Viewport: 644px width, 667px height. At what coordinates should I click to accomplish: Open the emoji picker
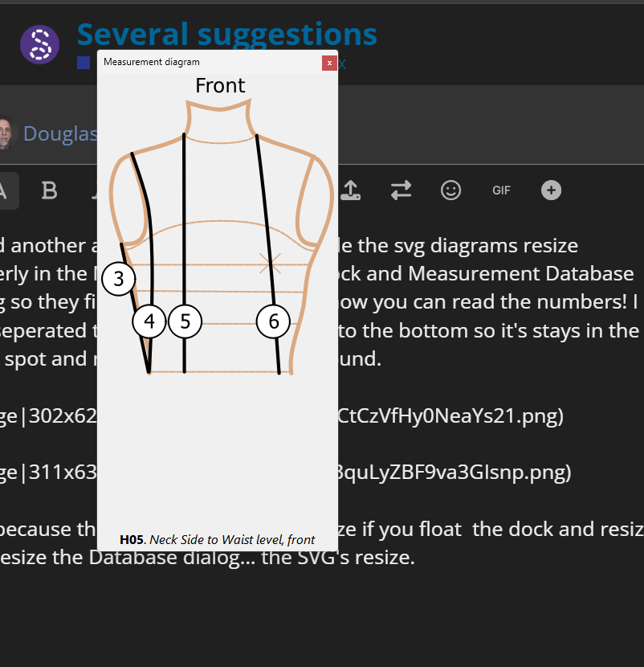click(451, 190)
